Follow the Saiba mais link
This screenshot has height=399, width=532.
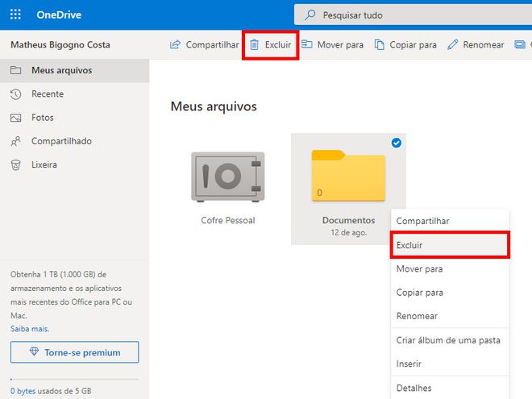coord(30,329)
